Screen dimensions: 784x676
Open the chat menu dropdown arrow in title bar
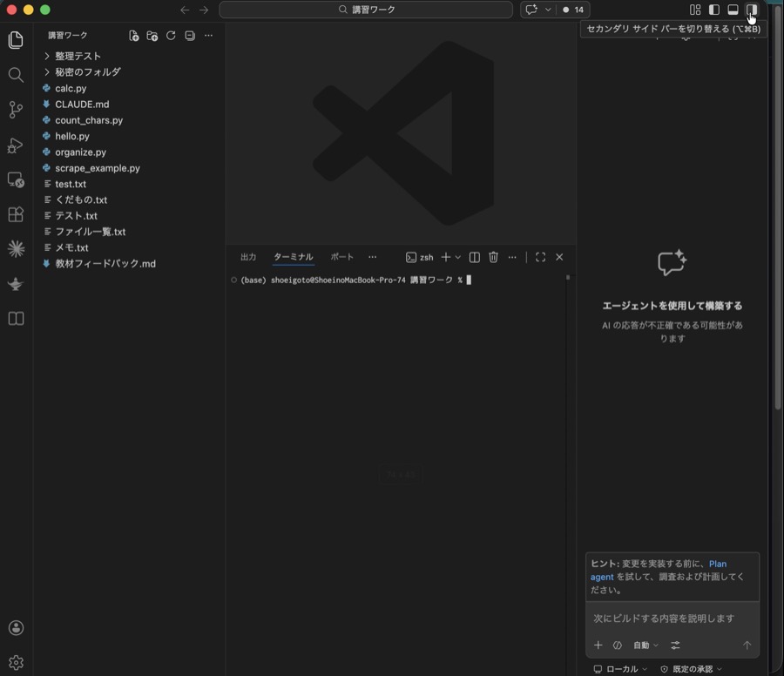pos(548,10)
